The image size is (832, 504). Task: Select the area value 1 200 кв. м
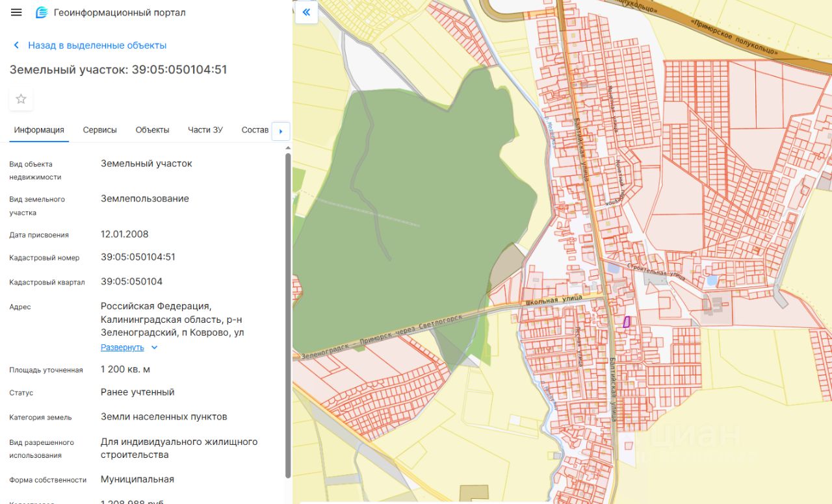pyautogui.click(x=125, y=370)
